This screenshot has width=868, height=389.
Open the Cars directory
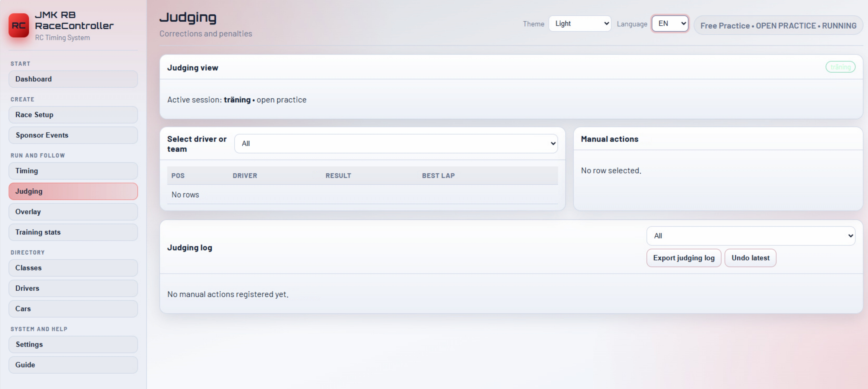tap(73, 309)
